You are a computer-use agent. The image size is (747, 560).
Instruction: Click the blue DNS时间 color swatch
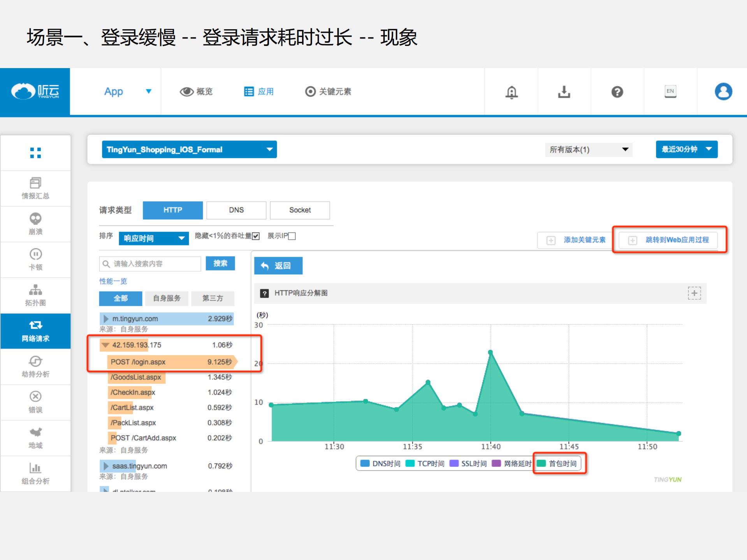(365, 463)
